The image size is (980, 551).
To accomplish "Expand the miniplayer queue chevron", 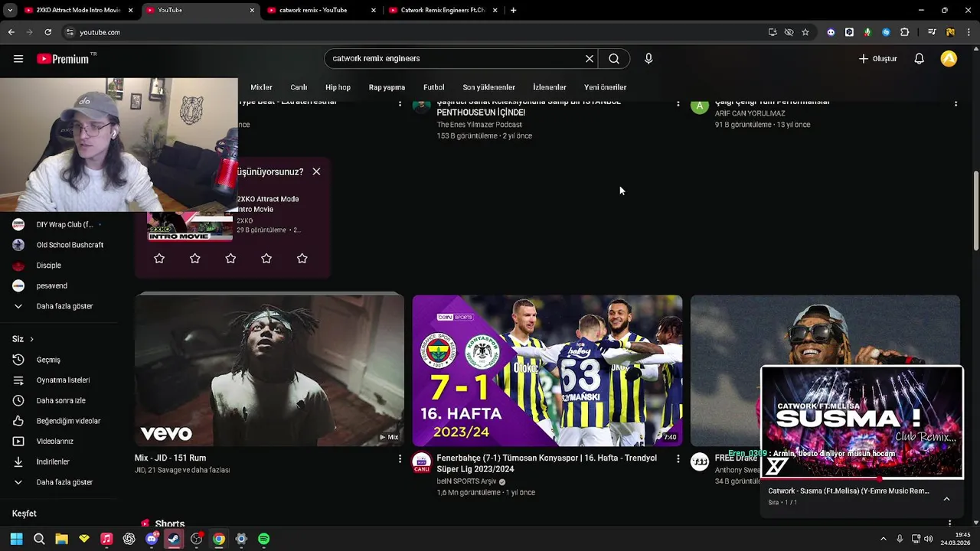I will pyautogui.click(x=946, y=498).
